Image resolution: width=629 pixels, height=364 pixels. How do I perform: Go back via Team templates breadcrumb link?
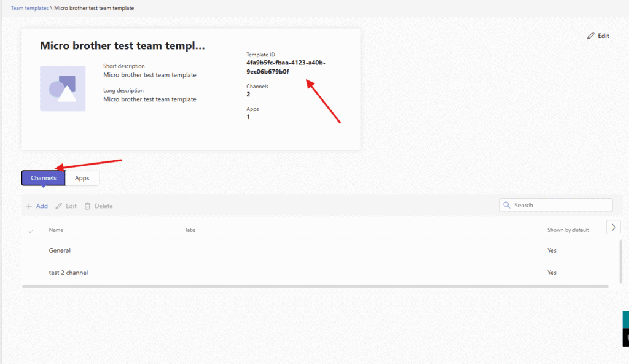[x=29, y=8]
